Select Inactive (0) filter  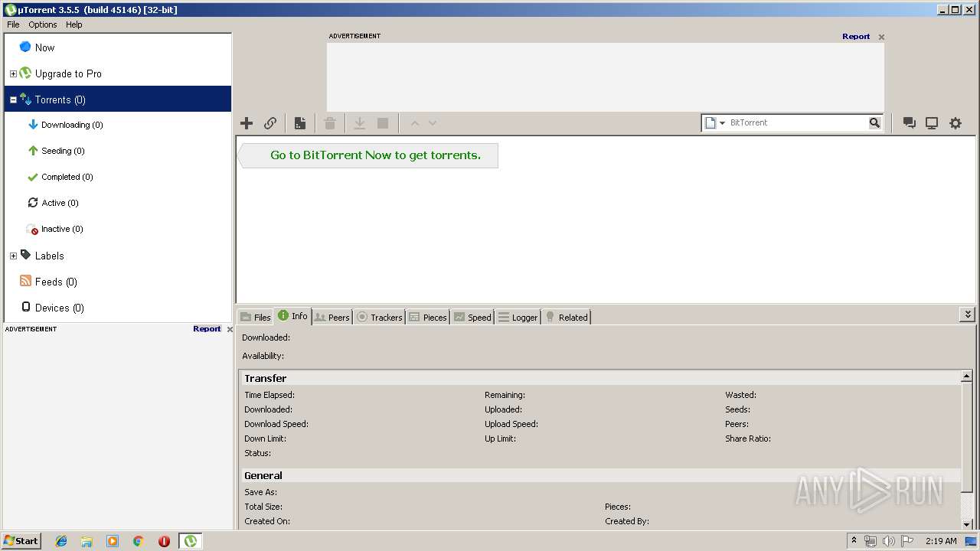(x=62, y=229)
